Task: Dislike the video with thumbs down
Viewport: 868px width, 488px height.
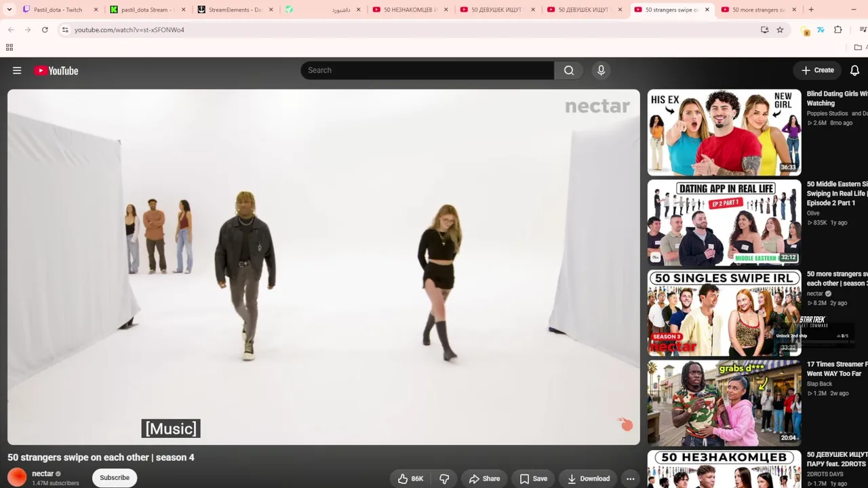Action: point(444,479)
